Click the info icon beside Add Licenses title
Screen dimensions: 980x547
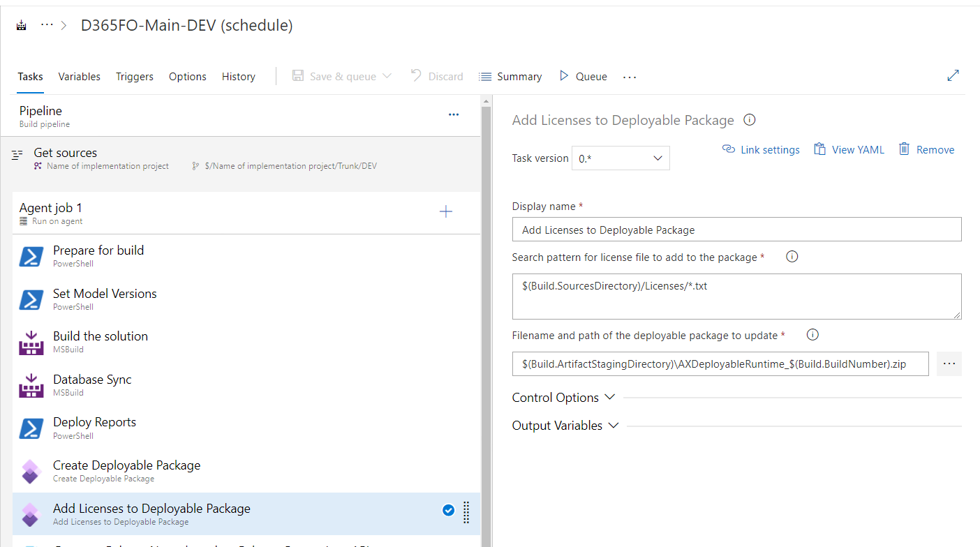pyautogui.click(x=749, y=119)
